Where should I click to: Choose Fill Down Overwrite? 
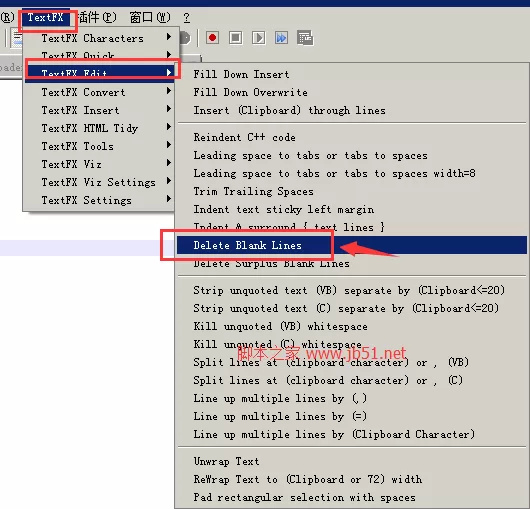pos(352,92)
